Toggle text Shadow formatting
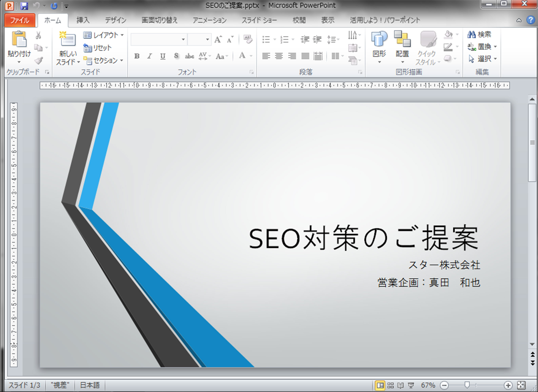The image size is (538, 392). 176,56
